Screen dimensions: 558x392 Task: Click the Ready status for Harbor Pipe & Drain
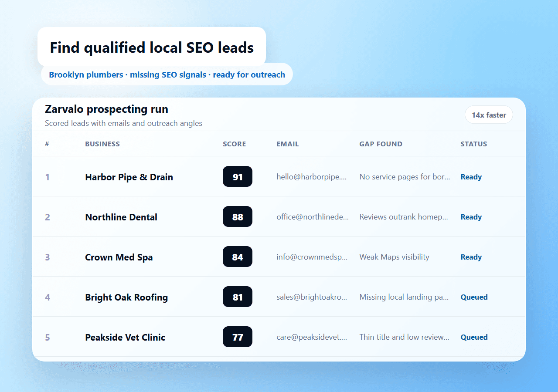[x=471, y=177]
